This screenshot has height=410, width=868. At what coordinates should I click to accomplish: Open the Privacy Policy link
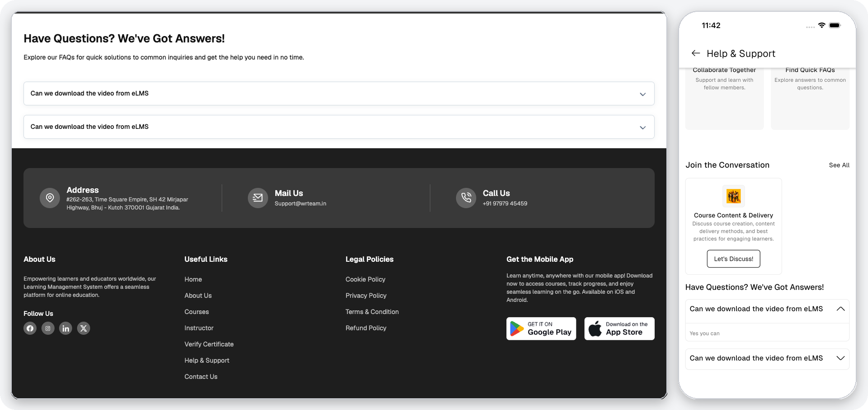(x=366, y=296)
